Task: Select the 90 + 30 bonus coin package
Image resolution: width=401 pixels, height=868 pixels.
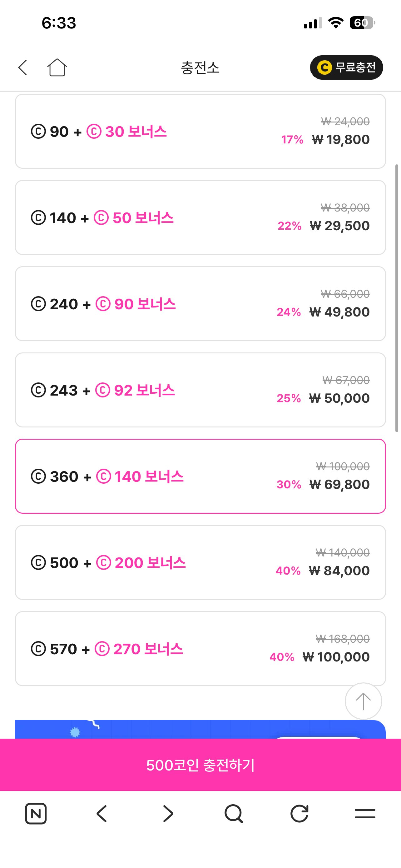Action: pyautogui.click(x=200, y=132)
